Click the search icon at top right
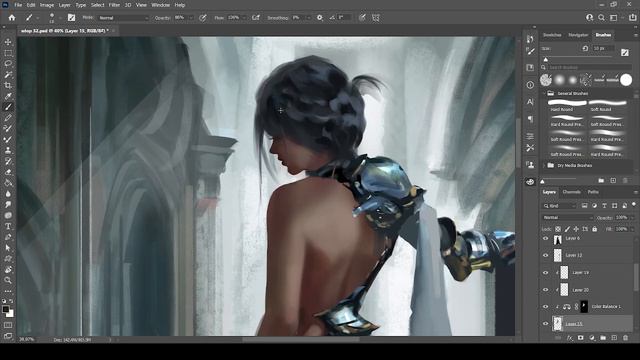The image size is (640, 360). 601,18
